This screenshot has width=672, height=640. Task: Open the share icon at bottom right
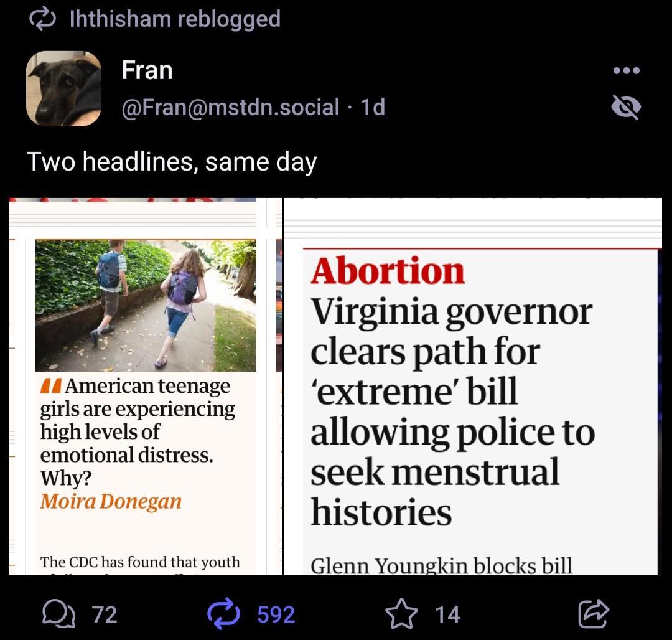click(594, 613)
